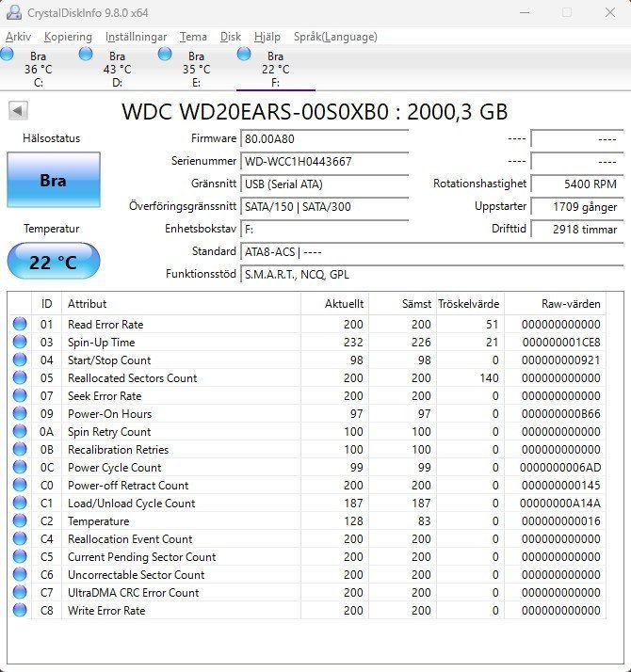The image size is (631, 672).
Task: Open the Inställningar menu
Action: 136,37
